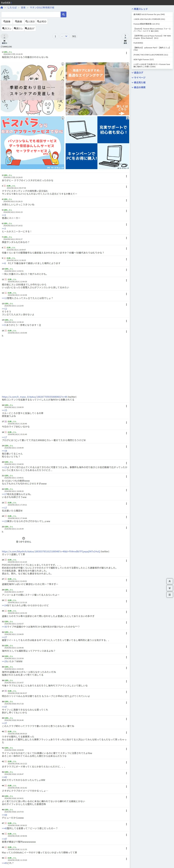Open related thread Forever感染対策政策とは
Screen dimensions: 174x868
[x=152, y=24]
